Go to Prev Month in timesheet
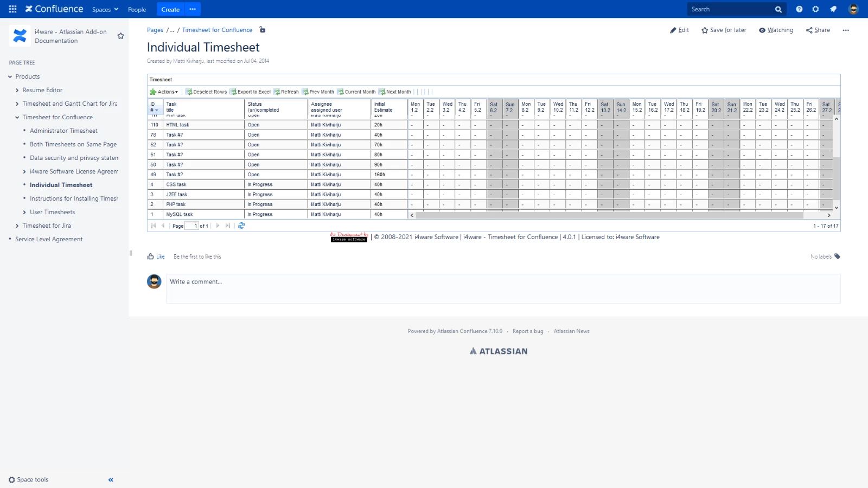The width and height of the screenshot is (868, 488). pyautogui.click(x=318, y=92)
